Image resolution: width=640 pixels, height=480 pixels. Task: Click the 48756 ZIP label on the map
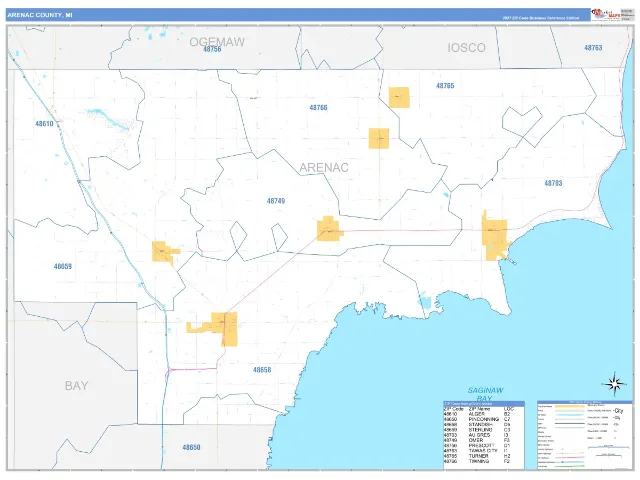click(212, 49)
